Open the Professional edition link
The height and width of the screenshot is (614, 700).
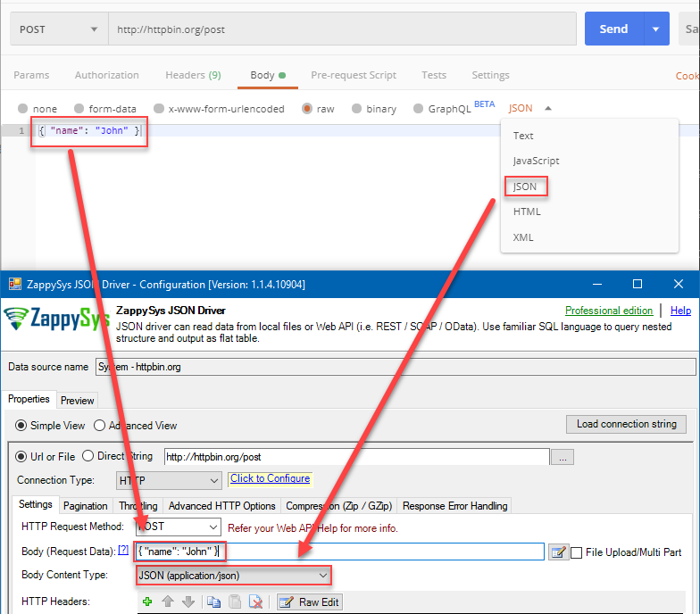point(609,311)
